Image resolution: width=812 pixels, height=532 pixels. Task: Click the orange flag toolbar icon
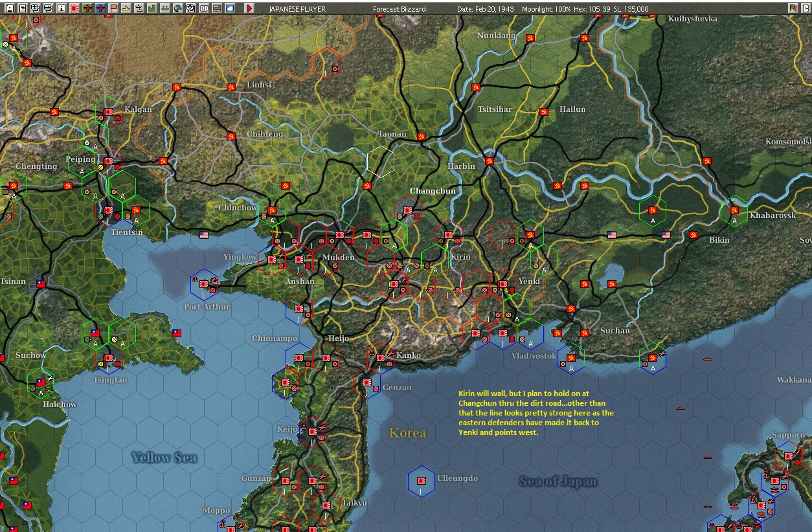click(113, 8)
